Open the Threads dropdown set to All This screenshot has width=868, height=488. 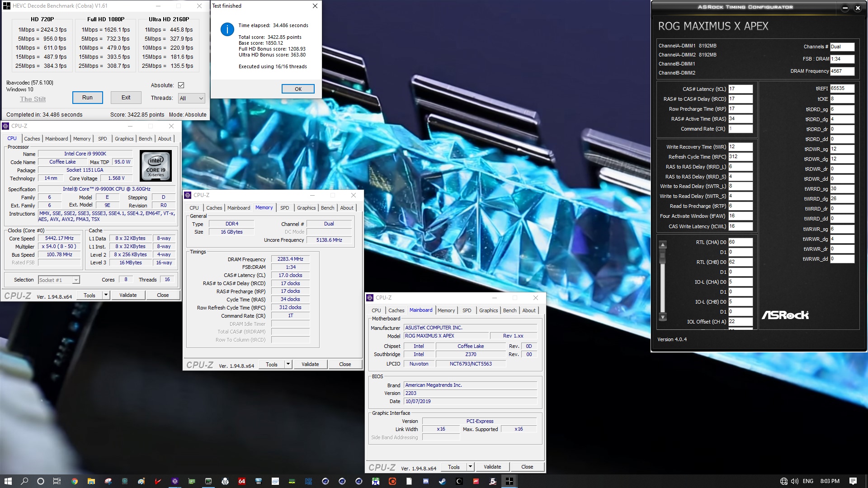191,98
